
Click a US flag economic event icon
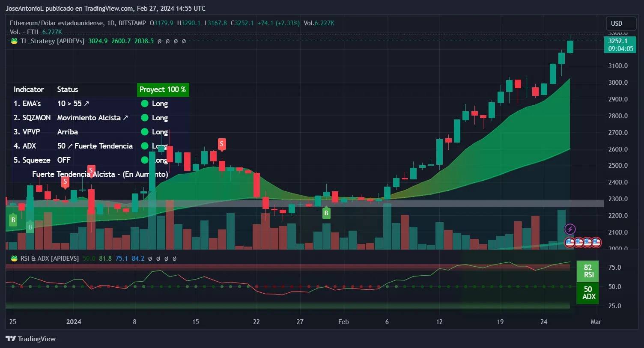coord(570,242)
